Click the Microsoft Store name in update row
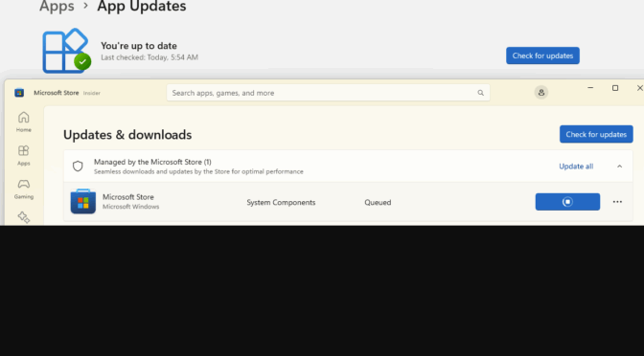 [x=128, y=197]
